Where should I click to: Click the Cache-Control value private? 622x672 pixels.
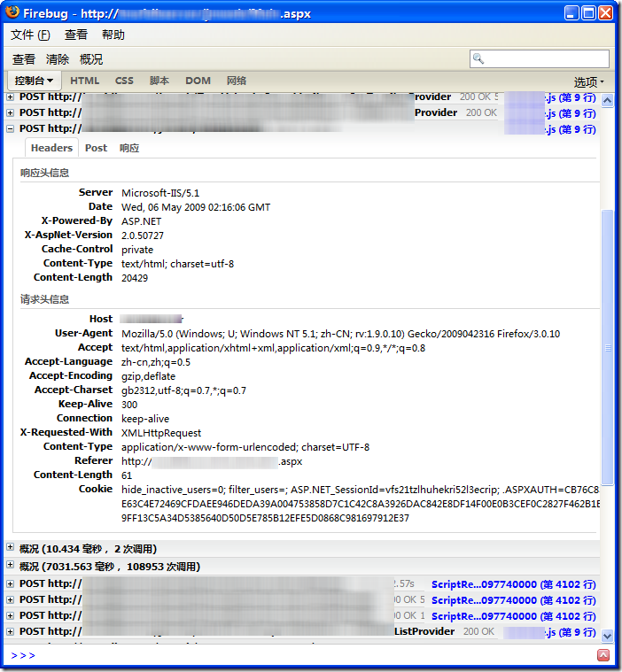pyautogui.click(x=137, y=250)
